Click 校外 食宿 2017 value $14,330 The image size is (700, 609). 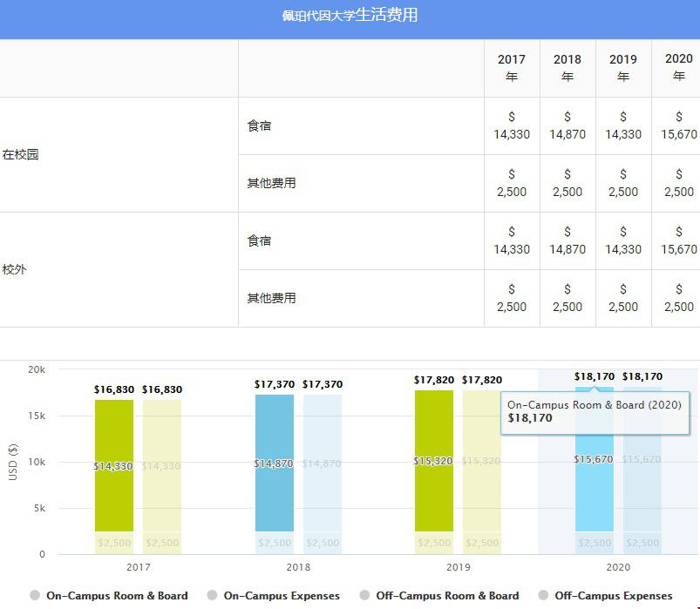[x=512, y=240]
